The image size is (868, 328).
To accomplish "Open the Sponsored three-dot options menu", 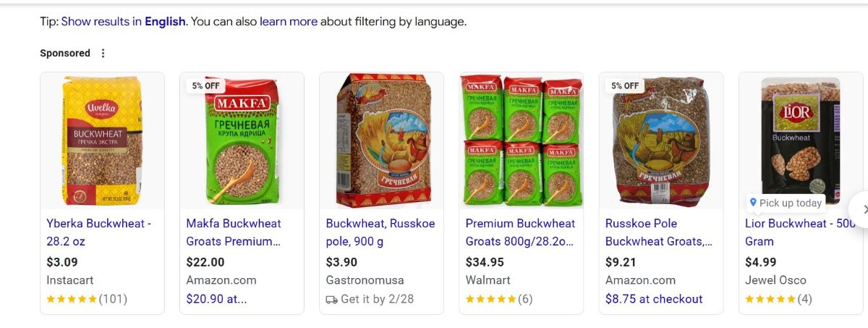I will pos(103,53).
